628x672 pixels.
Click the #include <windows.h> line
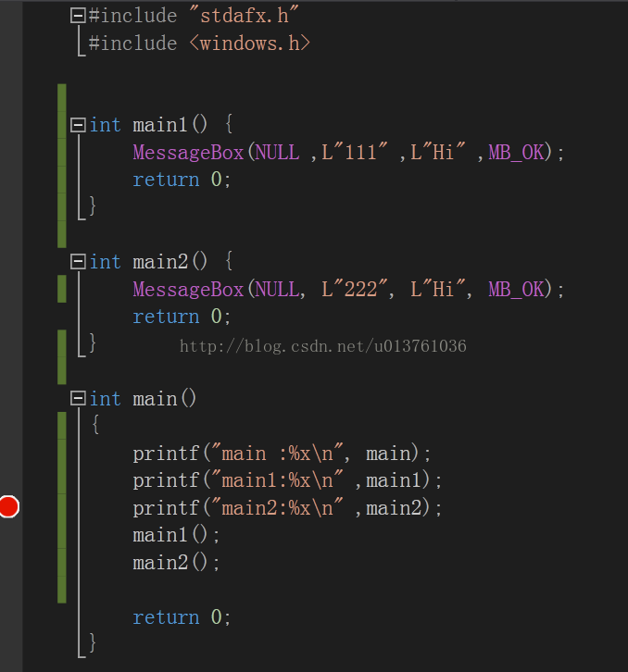point(199,44)
